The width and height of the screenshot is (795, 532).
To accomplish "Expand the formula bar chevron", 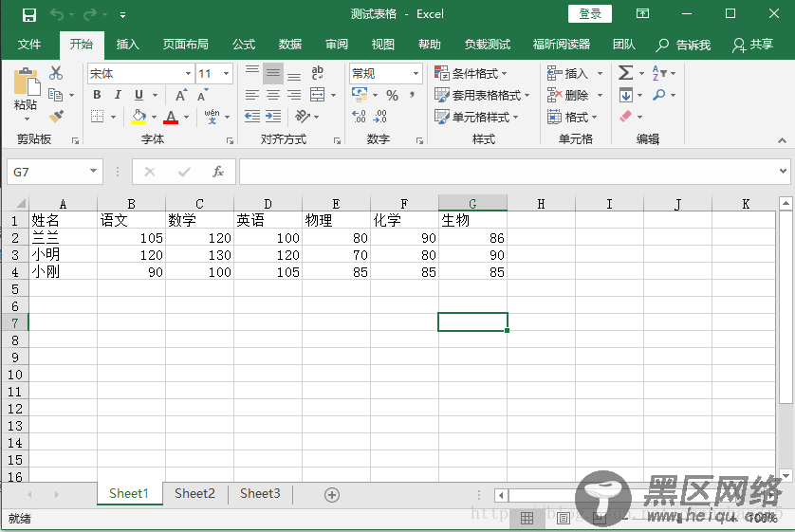I will click(x=784, y=172).
